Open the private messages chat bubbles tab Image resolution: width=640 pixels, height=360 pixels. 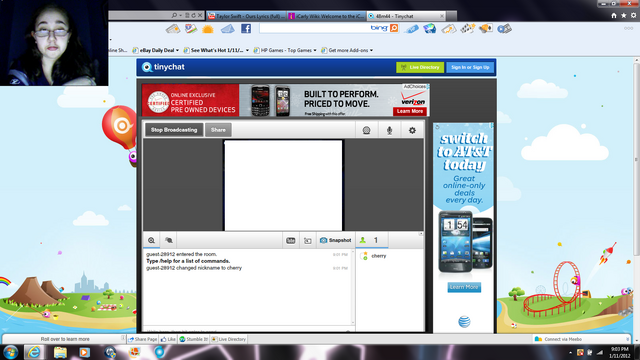pos(169,240)
